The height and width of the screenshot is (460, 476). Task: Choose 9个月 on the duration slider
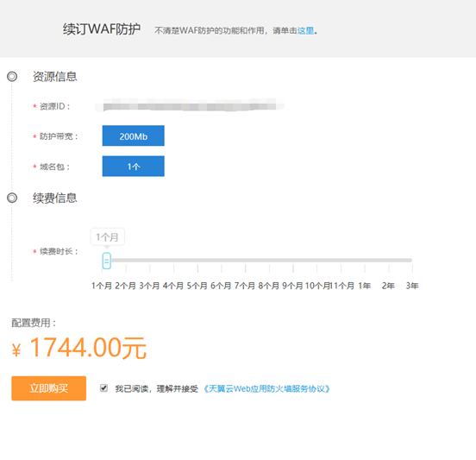292,286
